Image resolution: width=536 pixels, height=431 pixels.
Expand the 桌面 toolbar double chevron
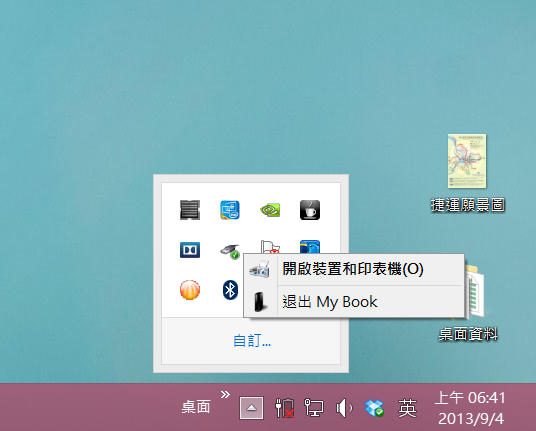(225, 395)
